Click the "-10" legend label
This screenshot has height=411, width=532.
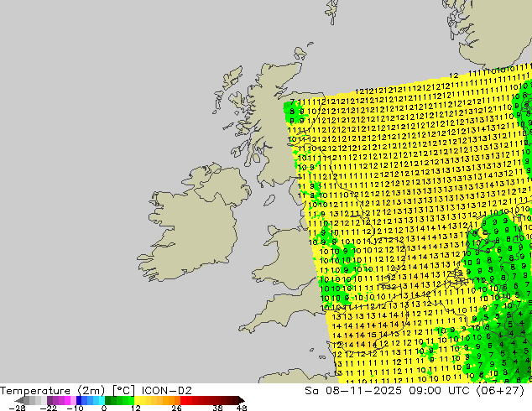(75, 408)
